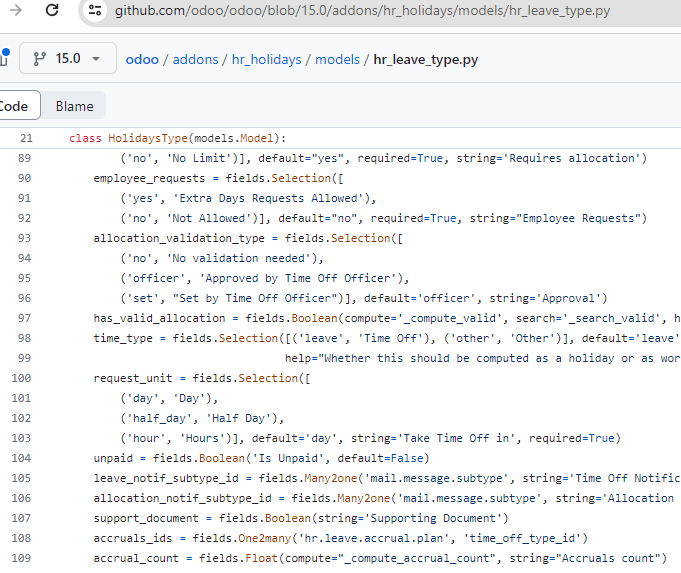Click support_document field name
Screen dimensions: 681x573
146,518
